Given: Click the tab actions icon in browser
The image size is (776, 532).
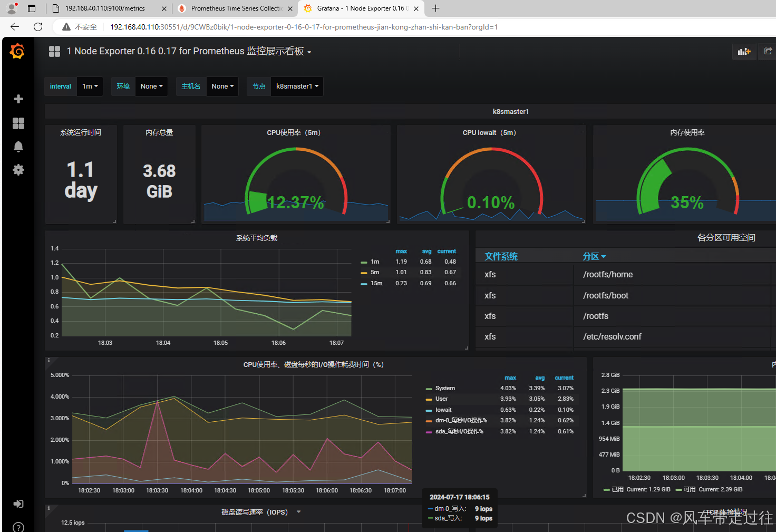Looking at the screenshot, I should [32, 8].
